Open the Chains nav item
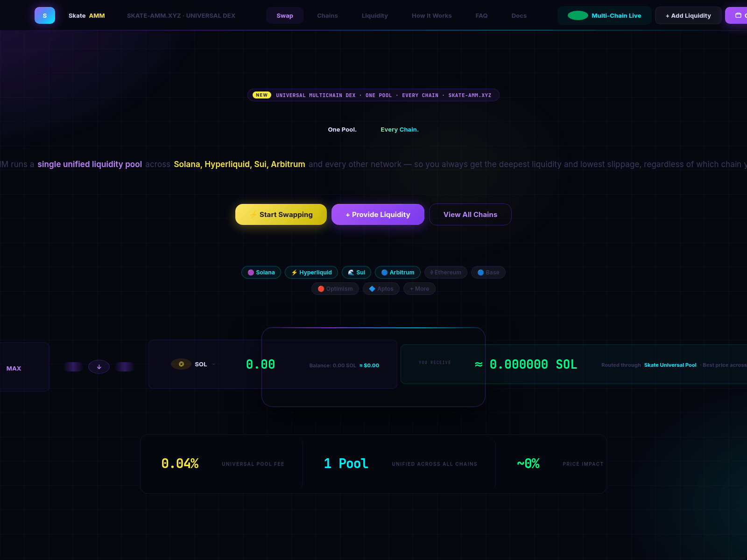This screenshot has height=560, width=747. (327, 15)
